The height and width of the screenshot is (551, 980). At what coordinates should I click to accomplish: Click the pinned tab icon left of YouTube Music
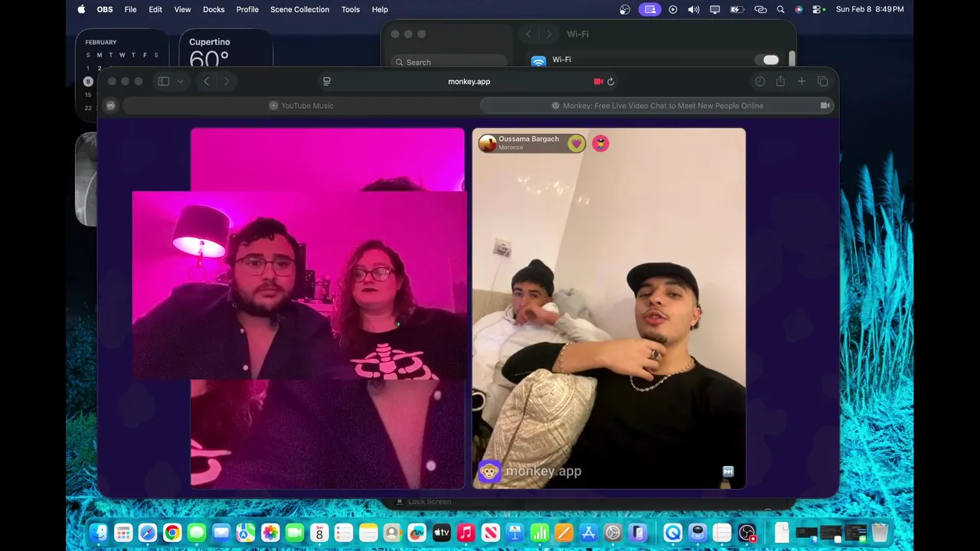click(x=110, y=106)
